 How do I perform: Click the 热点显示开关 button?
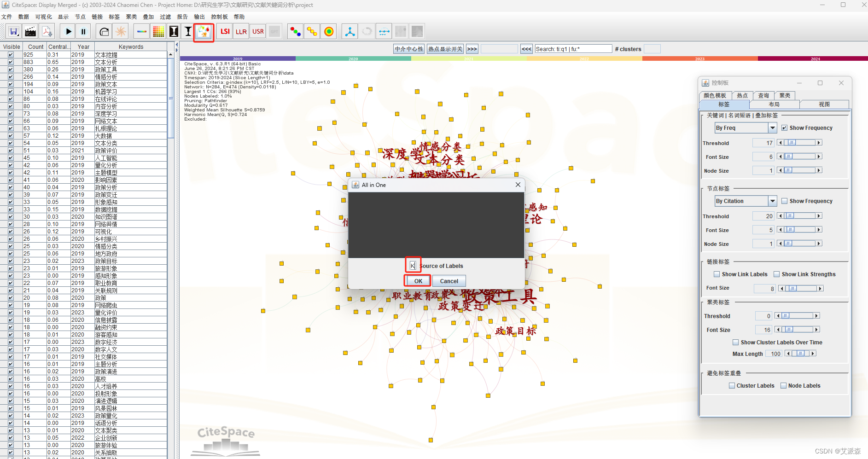coord(445,49)
